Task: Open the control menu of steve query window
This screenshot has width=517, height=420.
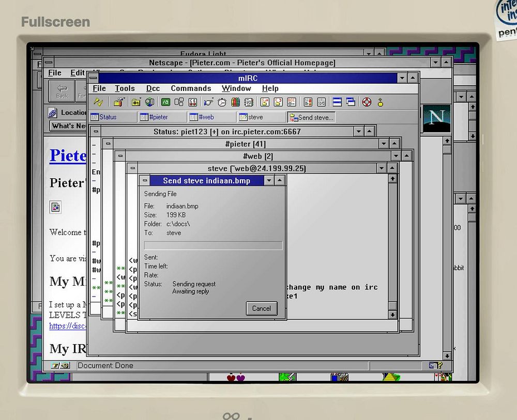Action: click(132, 168)
